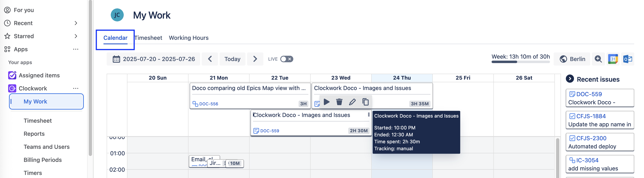Viewport: 644px width, 178px height.
Task: Expand the Starred menu chevron
Action: tap(76, 36)
